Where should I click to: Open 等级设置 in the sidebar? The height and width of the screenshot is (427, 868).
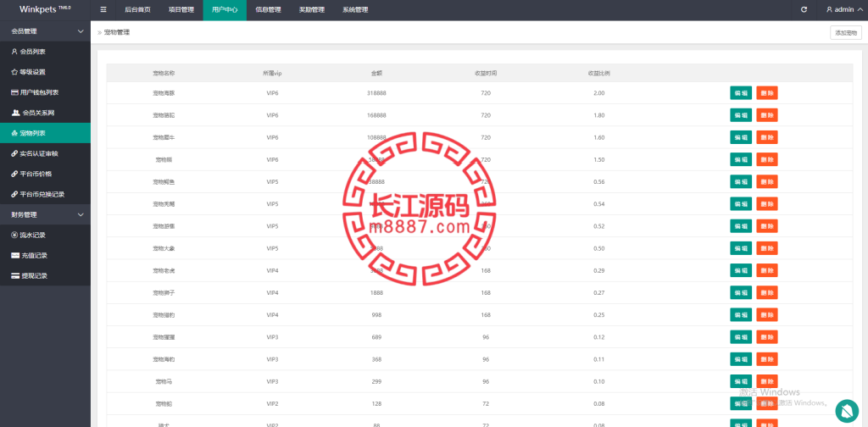pyautogui.click(x=46, y=72)
